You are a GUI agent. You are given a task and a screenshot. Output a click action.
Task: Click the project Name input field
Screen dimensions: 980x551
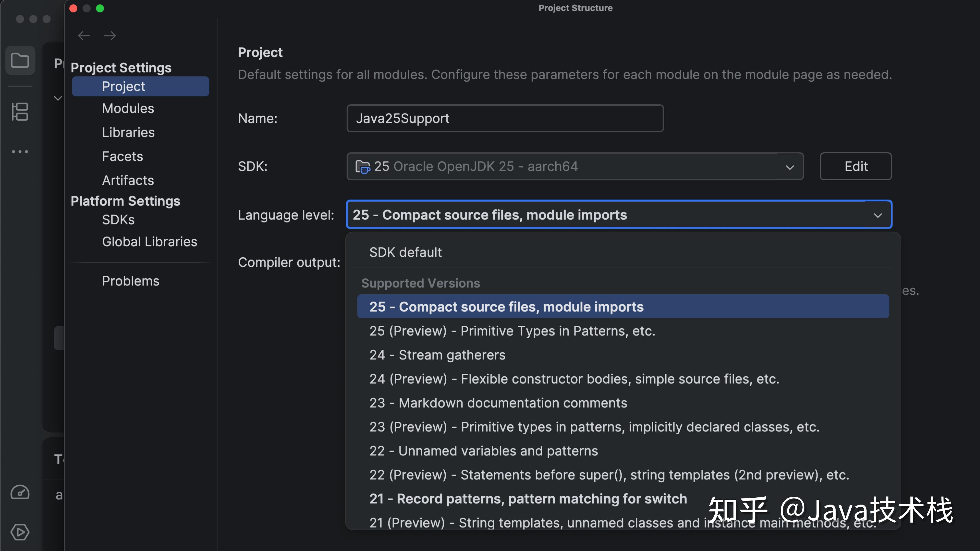click(x=505, y=119)
